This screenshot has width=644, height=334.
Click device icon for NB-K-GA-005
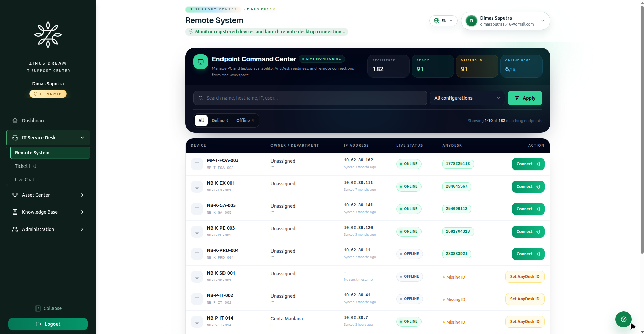coord(197,209)
